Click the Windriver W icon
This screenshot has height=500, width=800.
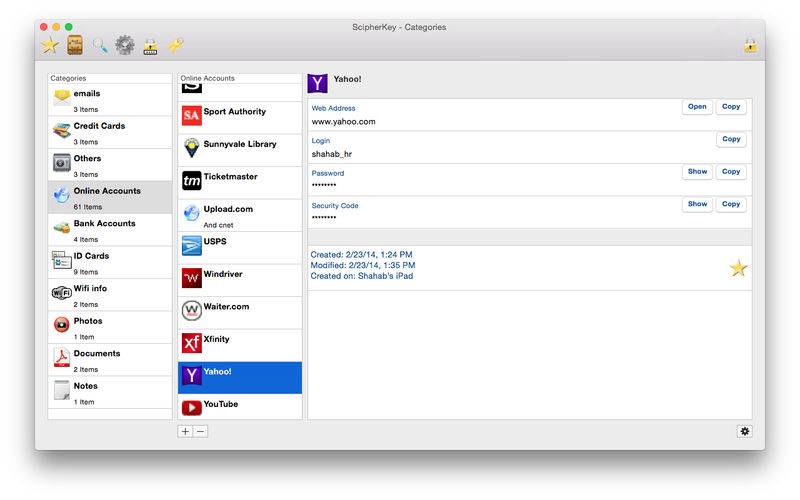[192, 278]
